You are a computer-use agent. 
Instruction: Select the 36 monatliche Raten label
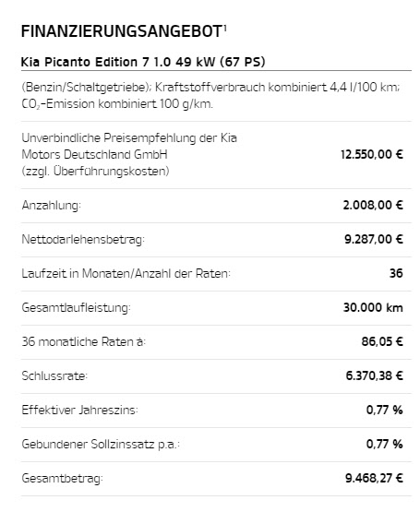[x=84, y=342]
